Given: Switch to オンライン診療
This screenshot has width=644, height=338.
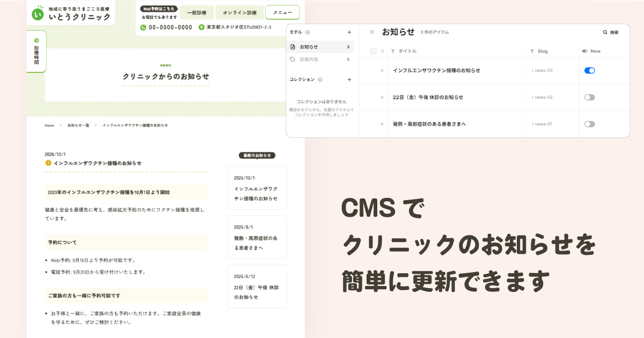Looking at the screenshot, I should point(239,12).
